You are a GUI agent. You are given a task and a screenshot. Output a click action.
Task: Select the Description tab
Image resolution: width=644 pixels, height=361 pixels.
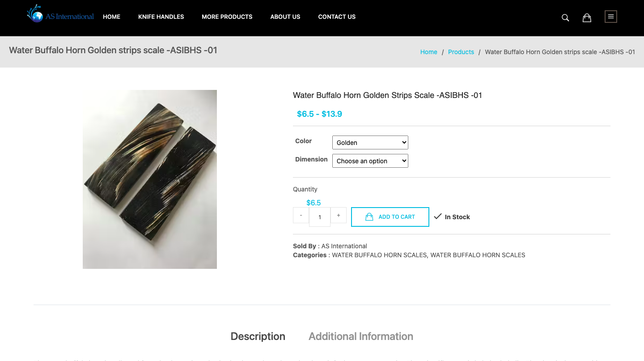pos(258,336)
